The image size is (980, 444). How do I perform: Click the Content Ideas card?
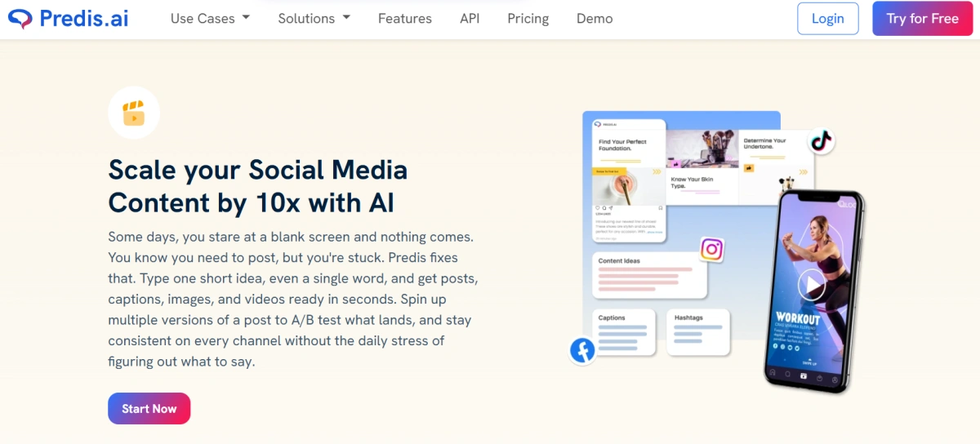[x=650, y=275]
